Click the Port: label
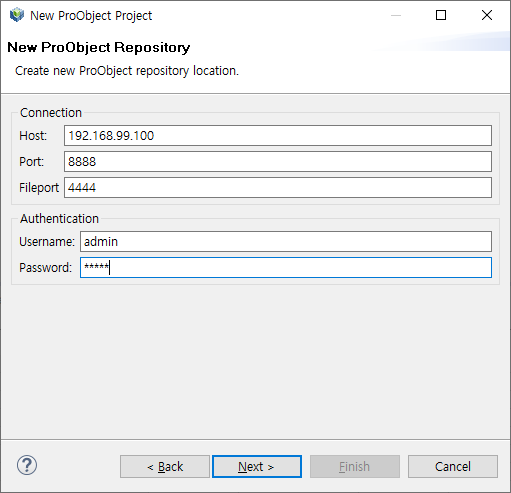 pyautogui.click(x=32, y=162)
